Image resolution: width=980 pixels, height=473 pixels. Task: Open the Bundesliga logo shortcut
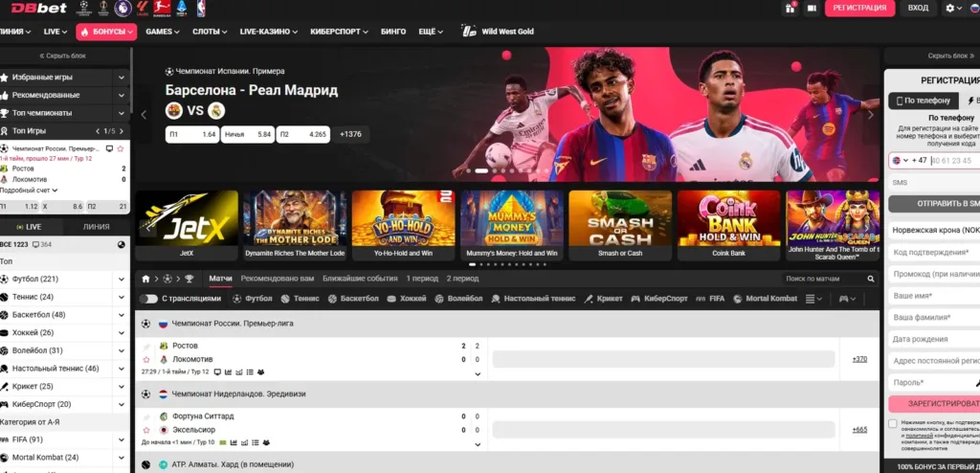click(162, 8)
